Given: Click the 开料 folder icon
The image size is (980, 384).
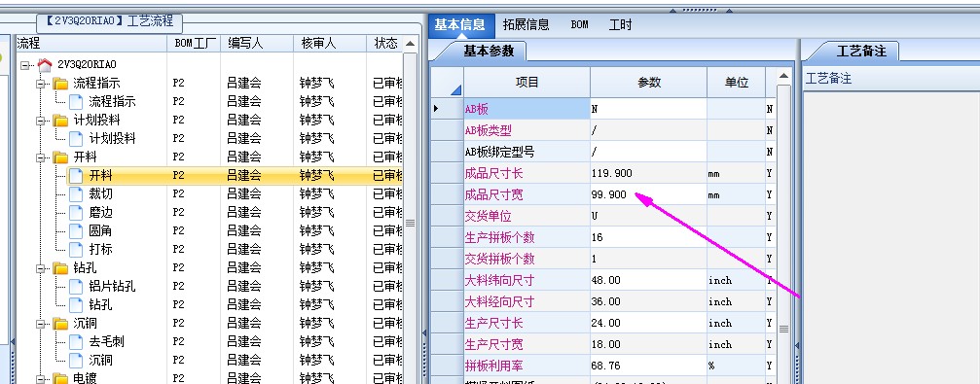Looking at the screenshot, I should pyautogui.click(x=60, y=157).
